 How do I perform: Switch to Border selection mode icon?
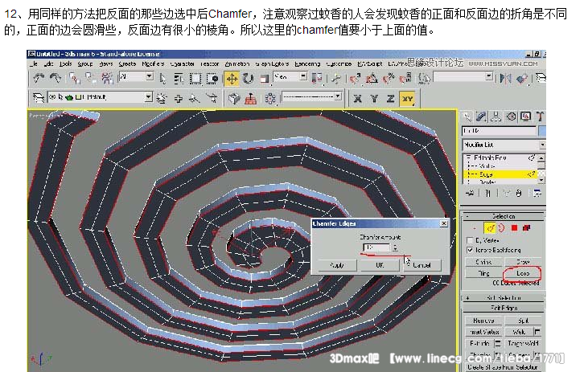(502, 227)
